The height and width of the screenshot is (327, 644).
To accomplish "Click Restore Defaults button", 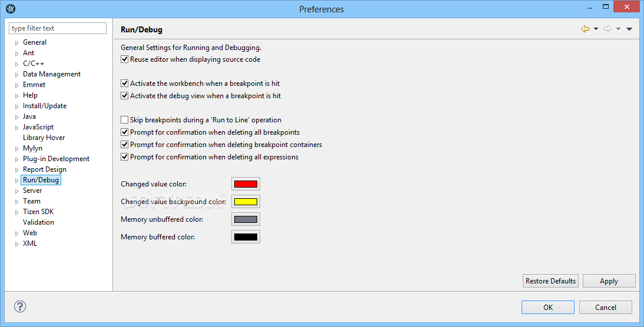I will click(550, 281).
